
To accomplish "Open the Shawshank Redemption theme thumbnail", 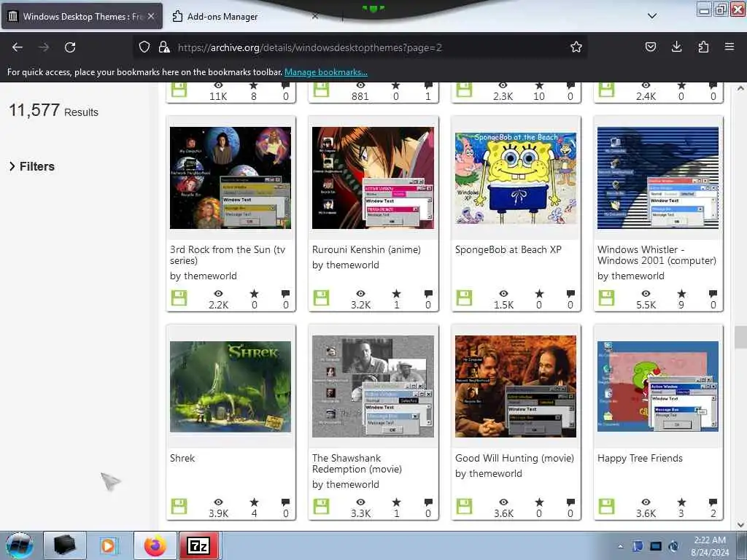I will [373, 386].
